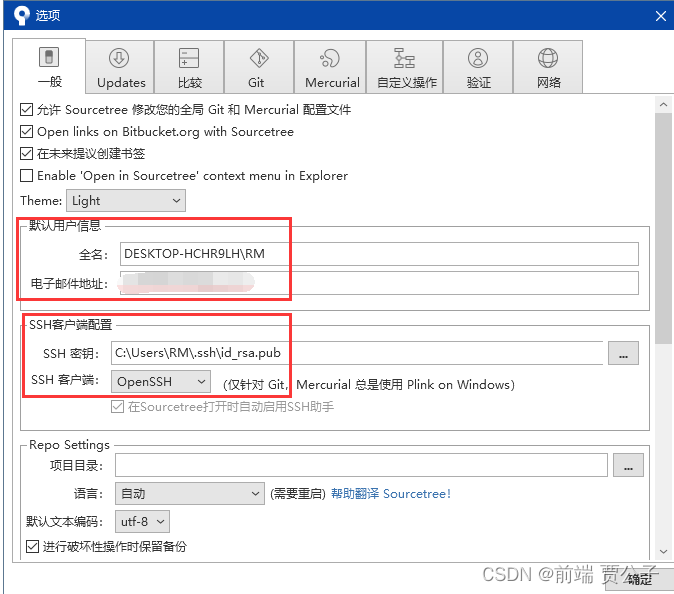
Task: Open the 帮助翻译 Sourcetree! link
Action: (391, 493)
